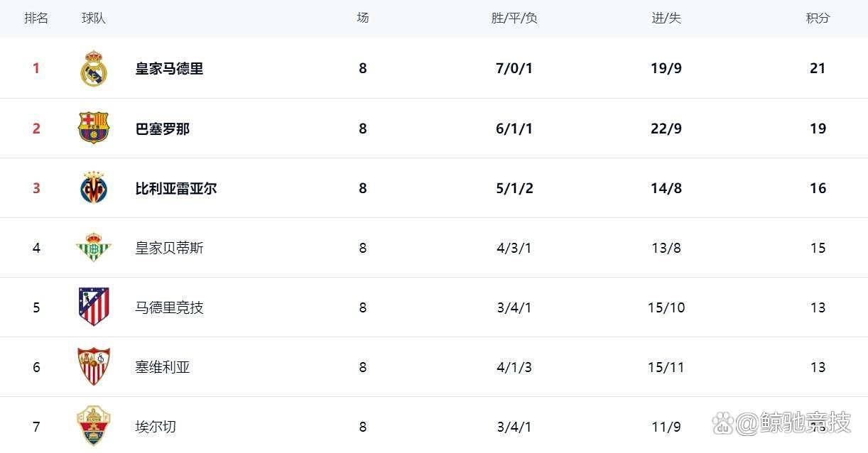Image resolution: width=868 pixels, height=453 pixels.
Task: Click the Villarreal club crest
Action: [94, 188]
